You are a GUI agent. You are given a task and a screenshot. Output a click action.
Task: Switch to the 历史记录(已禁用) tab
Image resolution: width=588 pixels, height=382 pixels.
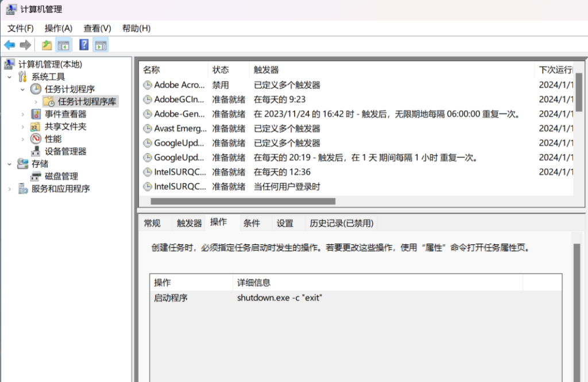pos(341,223)
